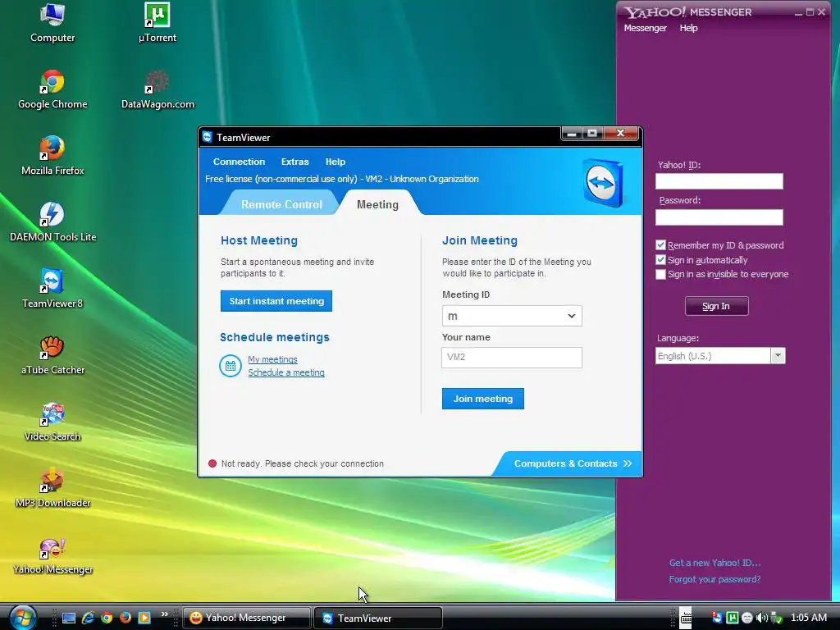The image size is (840, 630).
Task: Launch Internet Explorer from the Quick Launch bar
Action: click(88, 618)
